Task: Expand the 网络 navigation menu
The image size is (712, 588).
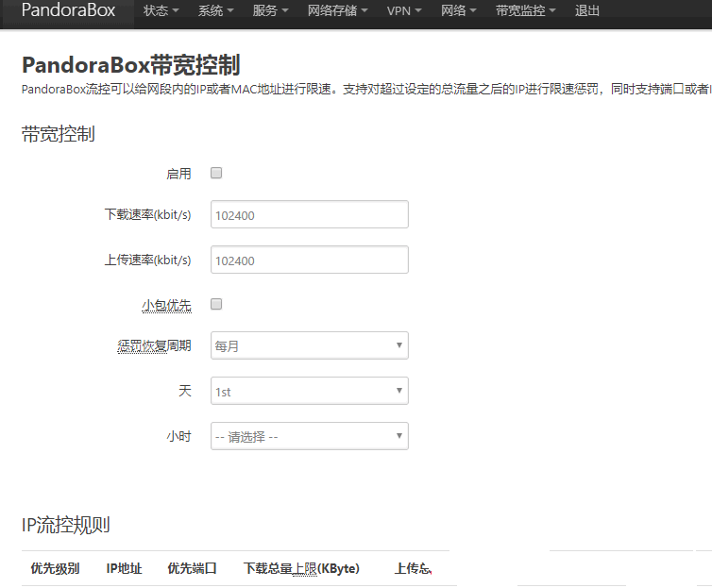Action: (459, 11)
